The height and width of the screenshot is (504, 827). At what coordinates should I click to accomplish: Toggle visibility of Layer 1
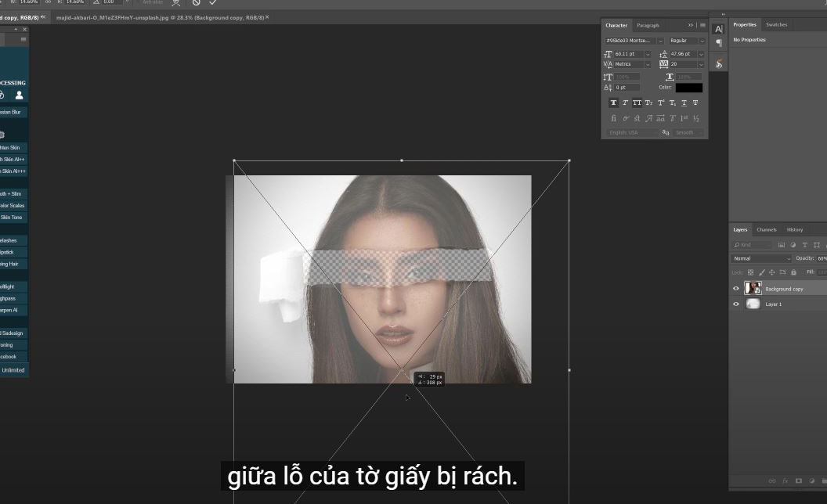[x=735, y=304]
